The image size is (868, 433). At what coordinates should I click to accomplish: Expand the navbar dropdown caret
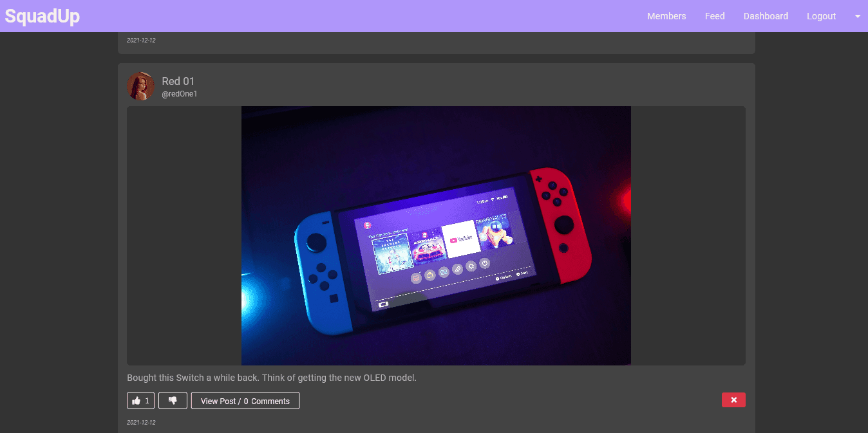(858, 17)
